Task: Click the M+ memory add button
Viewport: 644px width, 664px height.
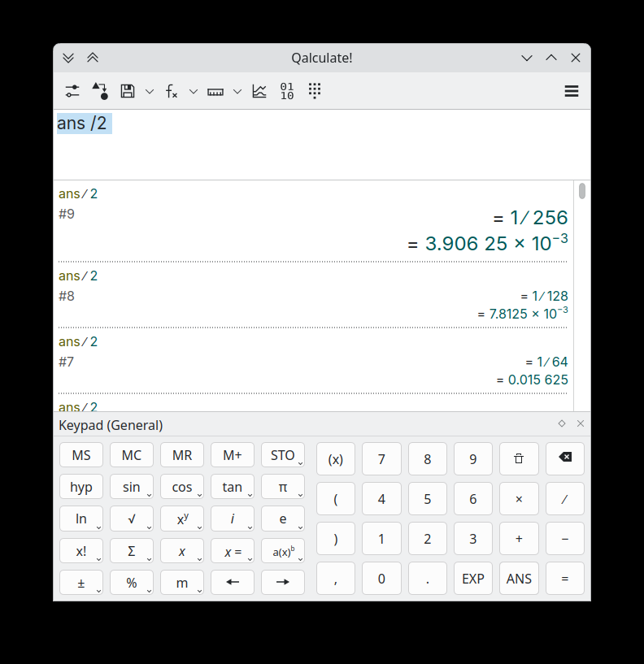Action: 233,455
